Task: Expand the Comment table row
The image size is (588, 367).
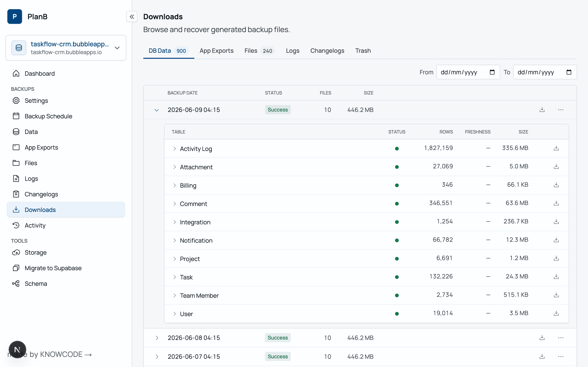Action: [175, 204]
